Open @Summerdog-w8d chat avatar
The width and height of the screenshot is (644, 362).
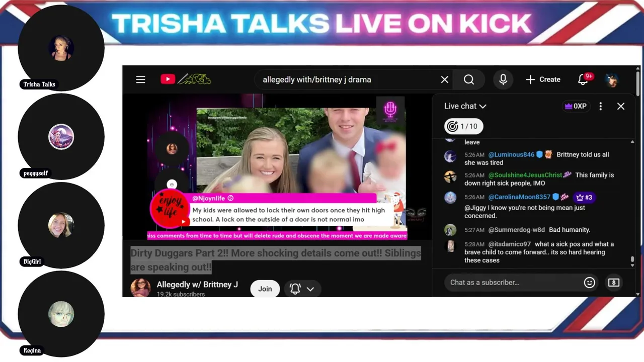coord(450,230)
